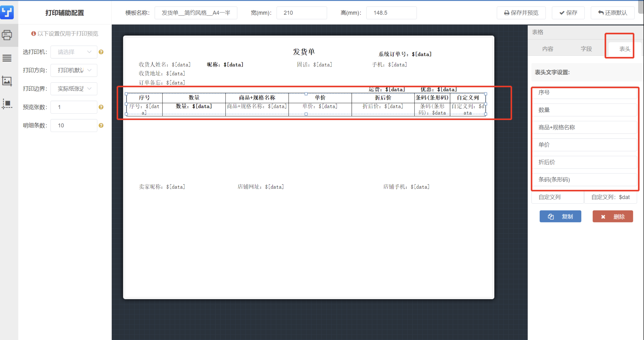Click top-center table resize handle
The height and width of the screenshot is (340, 644).
coord(306,94)
